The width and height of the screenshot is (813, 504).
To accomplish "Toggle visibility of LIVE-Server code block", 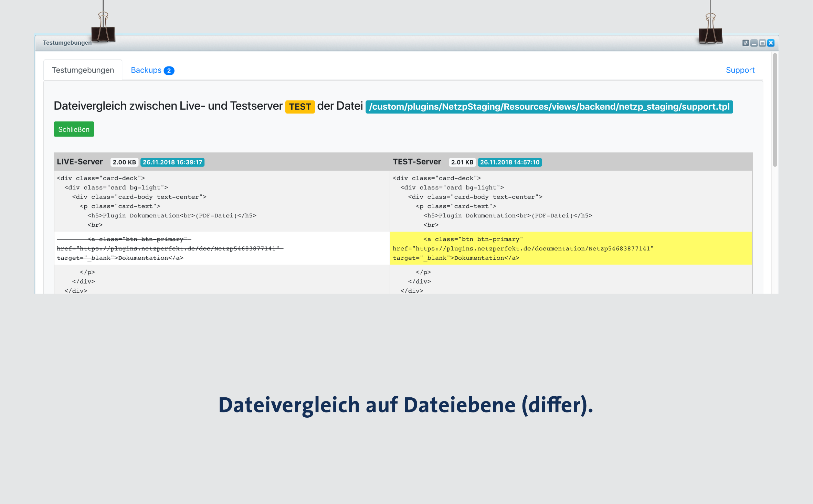I will 79,161.
